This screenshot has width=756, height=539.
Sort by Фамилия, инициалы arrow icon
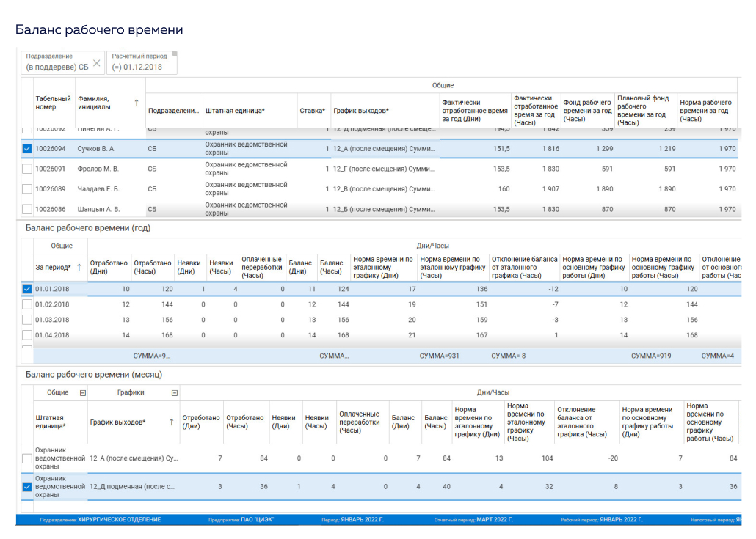pyautogui.click(x=137, y=103)
